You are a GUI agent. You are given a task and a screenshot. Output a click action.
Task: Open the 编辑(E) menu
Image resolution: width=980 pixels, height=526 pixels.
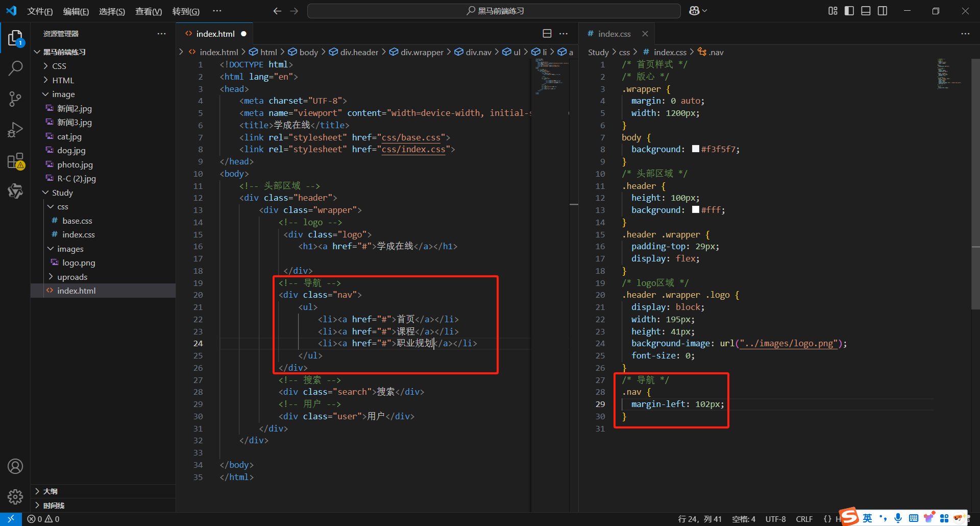(76, 11)
